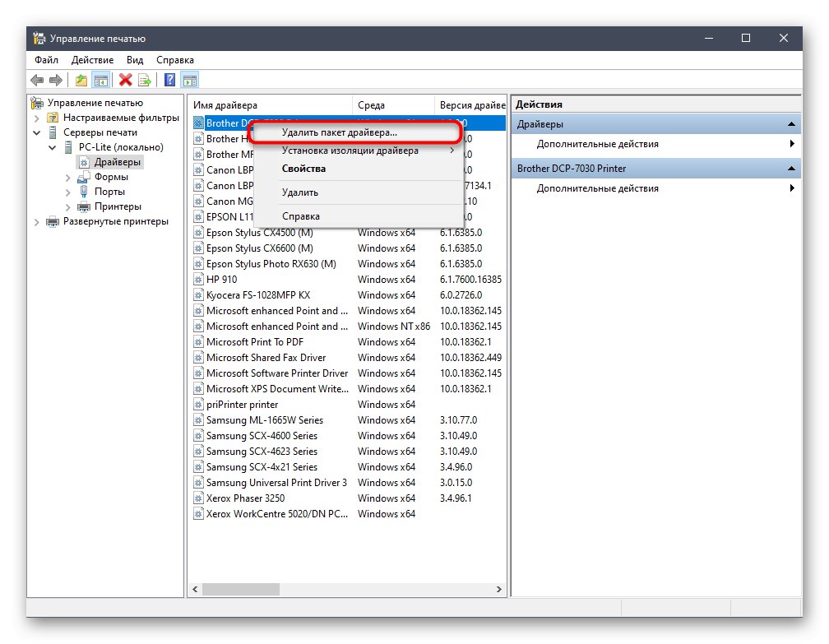Open the Действие menu
The height and width of the screenshot is (644, 829).
pyautogui.click(x=92, y=60)
